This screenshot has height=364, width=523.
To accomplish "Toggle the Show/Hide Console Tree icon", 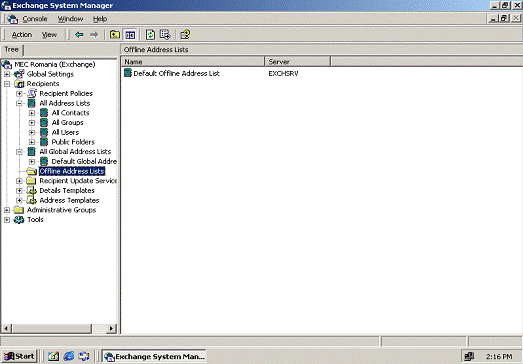I will tap(130, 34).
